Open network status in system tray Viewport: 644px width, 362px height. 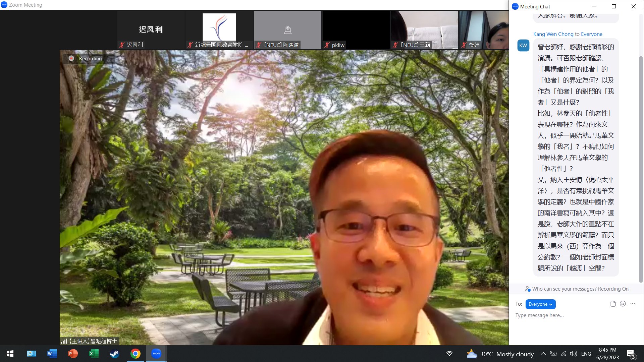[x=563, y=354]
